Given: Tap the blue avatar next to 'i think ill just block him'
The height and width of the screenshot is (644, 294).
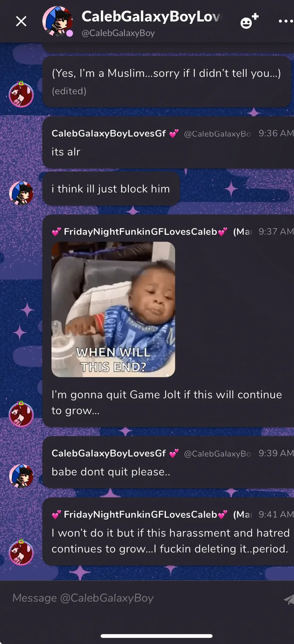Looking at the screenshot, I should pos(21,193).
